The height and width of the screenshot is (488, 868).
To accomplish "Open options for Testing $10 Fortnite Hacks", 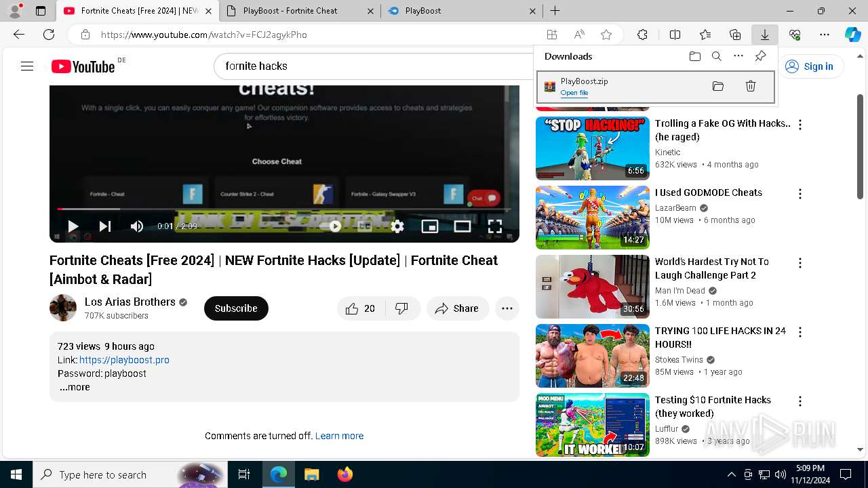I will (800, 401).
